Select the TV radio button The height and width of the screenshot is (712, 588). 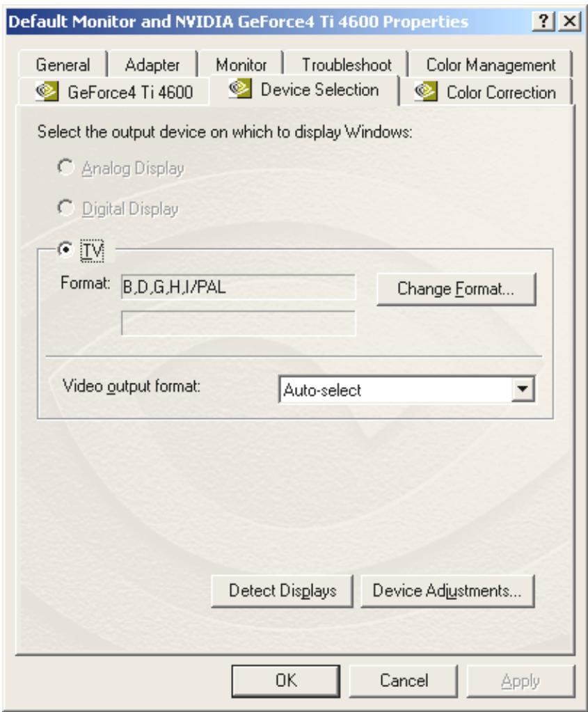pyautogui.click(x=65, y=249)
